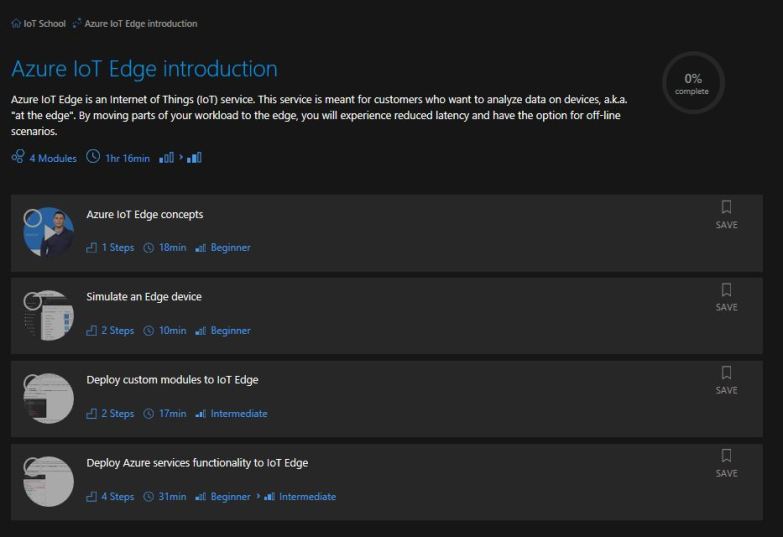Click the Intermediate level icon on Deploy Azure services

pyautogui.click(x=269, y=497)
